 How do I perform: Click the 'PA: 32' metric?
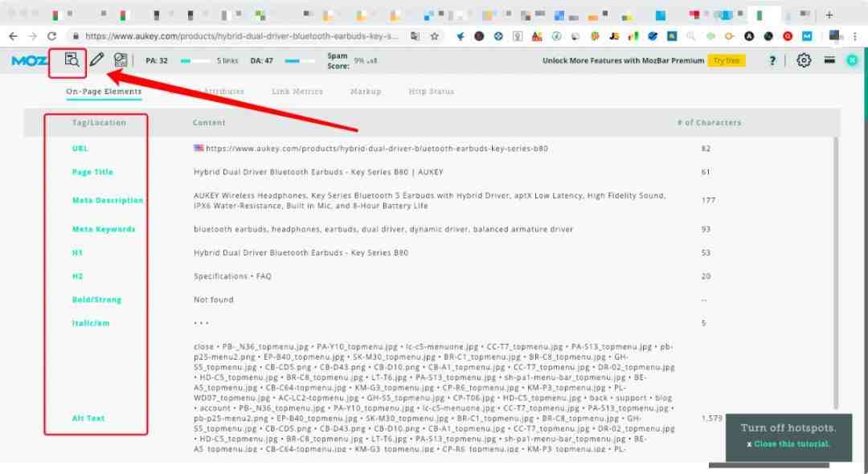click(x=157, y=61)
